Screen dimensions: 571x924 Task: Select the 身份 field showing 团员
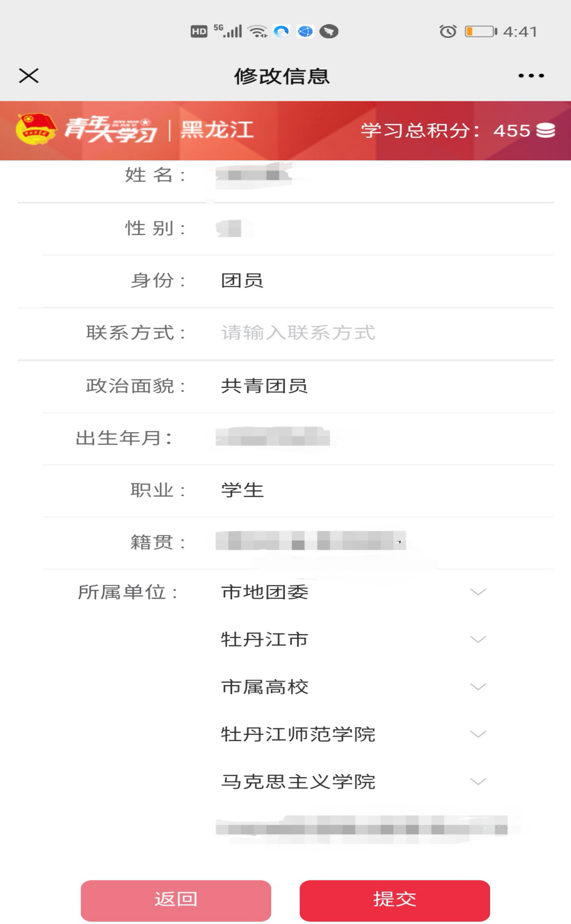[x=385, y=281]
